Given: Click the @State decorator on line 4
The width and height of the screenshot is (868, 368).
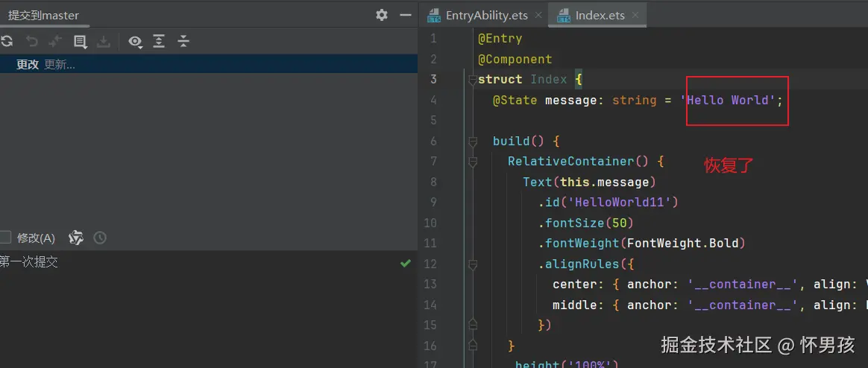Looking at the screenshot, I should click(x=515, y=100).
